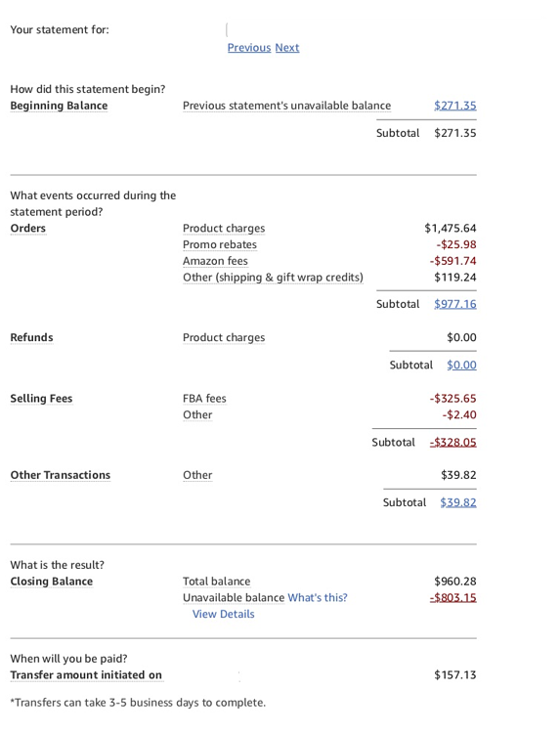Select the FBA fees line item
560x733 pixels.
204,399
